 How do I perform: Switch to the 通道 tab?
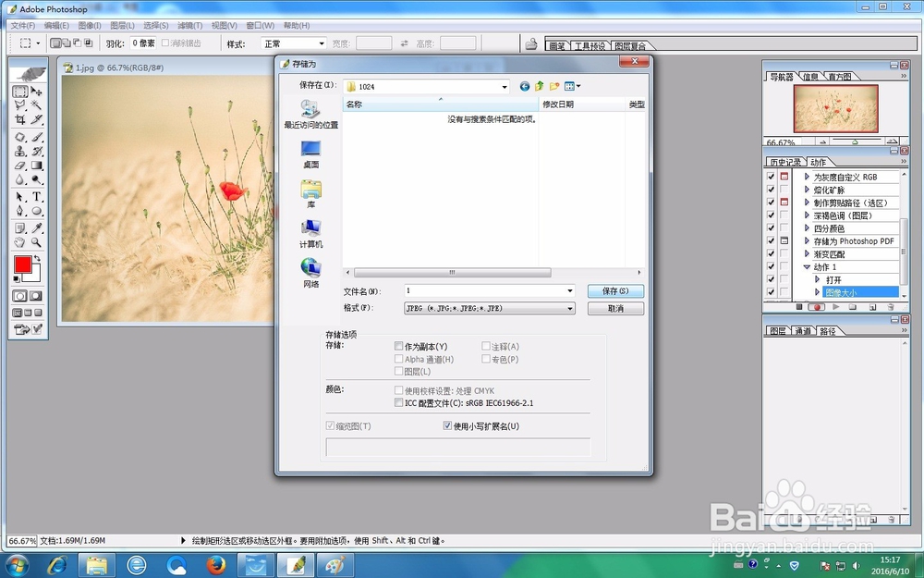click(803, 331)
